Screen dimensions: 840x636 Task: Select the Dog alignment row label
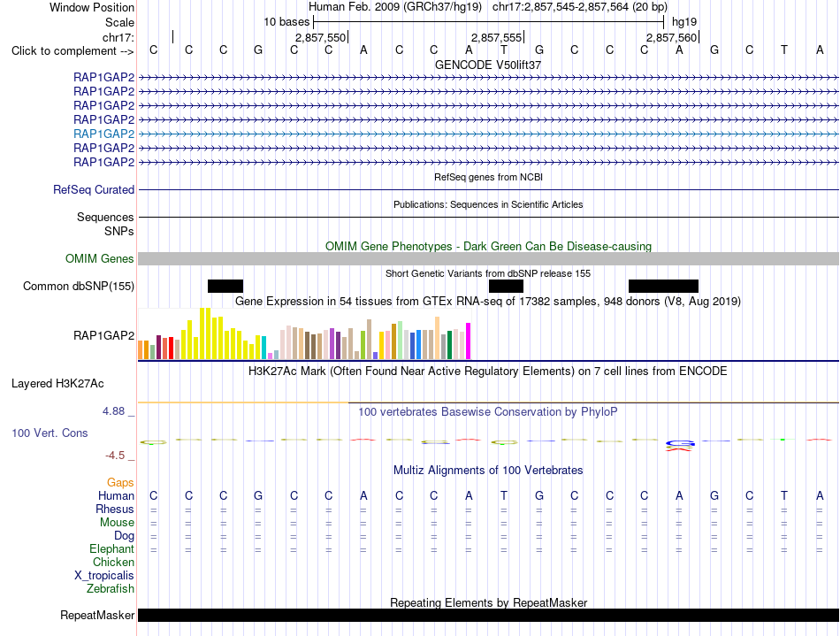click(125, 536)
